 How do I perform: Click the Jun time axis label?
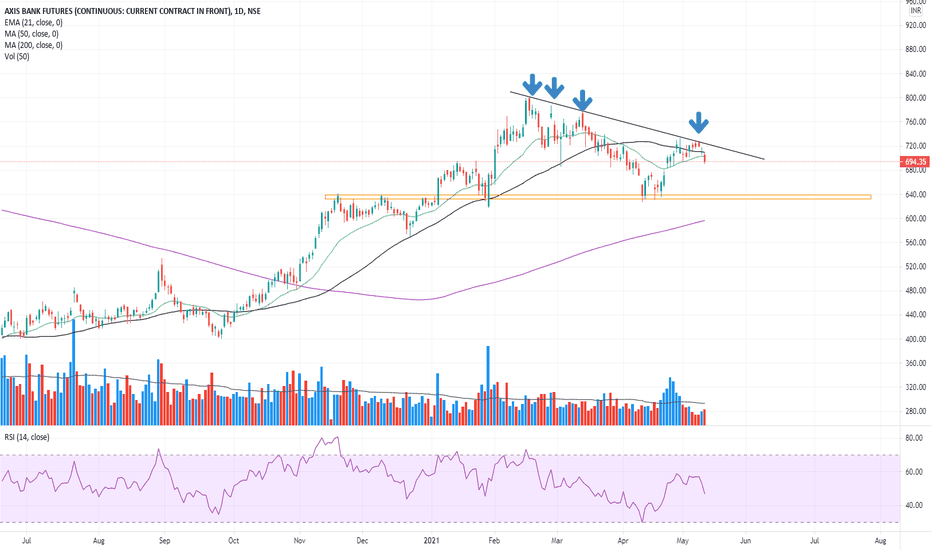[745, 540]
